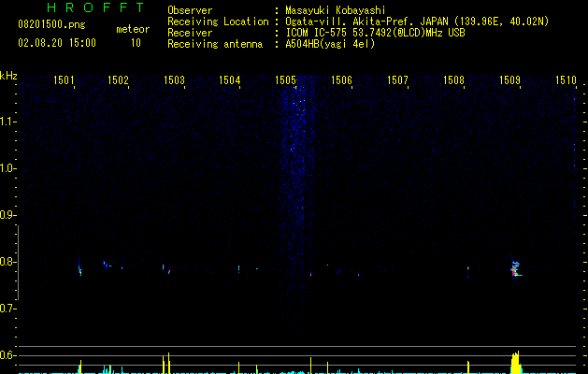Click the kHz axis unit label
The width and height of the screenshot is (588, 374).
click(x=8, y=76)
